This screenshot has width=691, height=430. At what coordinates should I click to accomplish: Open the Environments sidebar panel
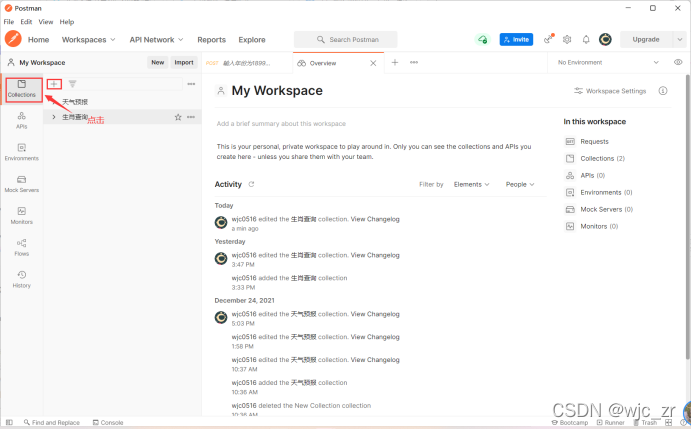pos(22,152)
